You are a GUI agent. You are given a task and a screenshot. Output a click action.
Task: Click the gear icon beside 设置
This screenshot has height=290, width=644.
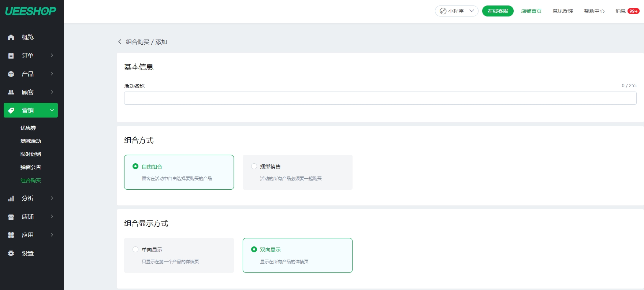11,253
